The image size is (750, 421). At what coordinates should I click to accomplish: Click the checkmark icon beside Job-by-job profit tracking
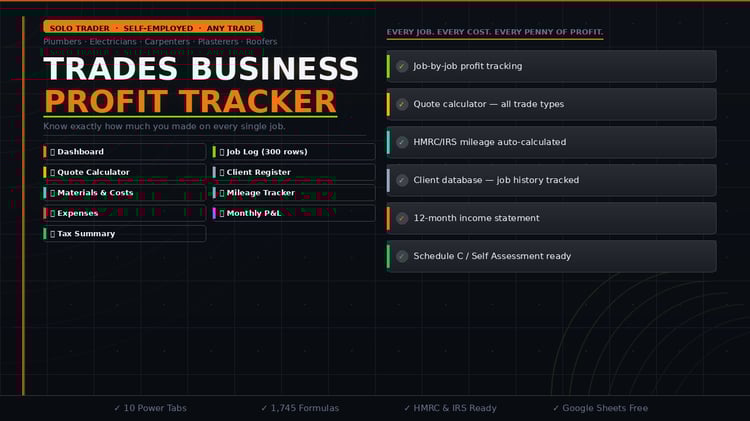point(402,66)
